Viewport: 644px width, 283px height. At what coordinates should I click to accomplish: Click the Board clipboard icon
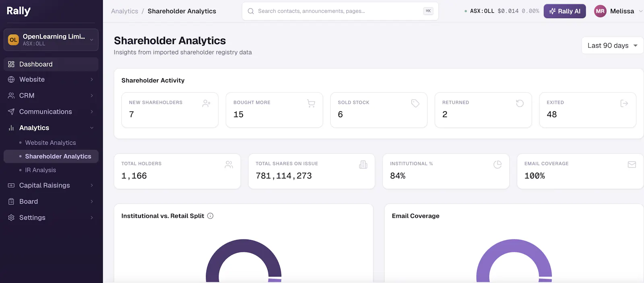(x=11, y=201)
